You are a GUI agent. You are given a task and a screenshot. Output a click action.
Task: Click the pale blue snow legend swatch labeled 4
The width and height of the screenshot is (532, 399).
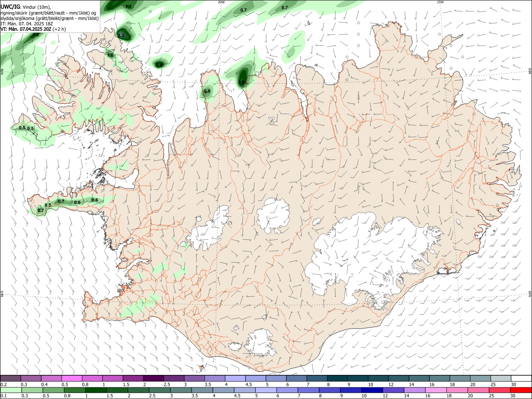coord(235,378)
